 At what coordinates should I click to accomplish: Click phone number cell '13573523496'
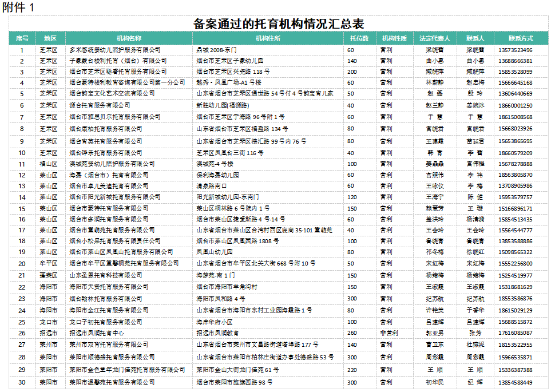(x=515, y=50)
